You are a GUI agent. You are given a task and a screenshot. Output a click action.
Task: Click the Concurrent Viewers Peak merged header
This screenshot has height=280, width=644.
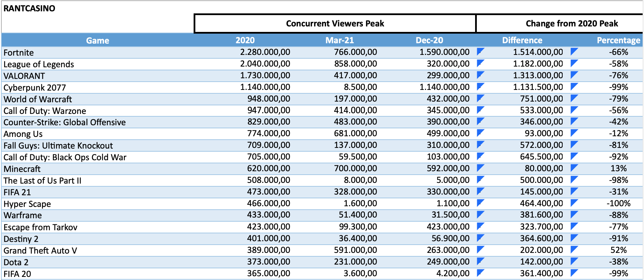(335, 24)
